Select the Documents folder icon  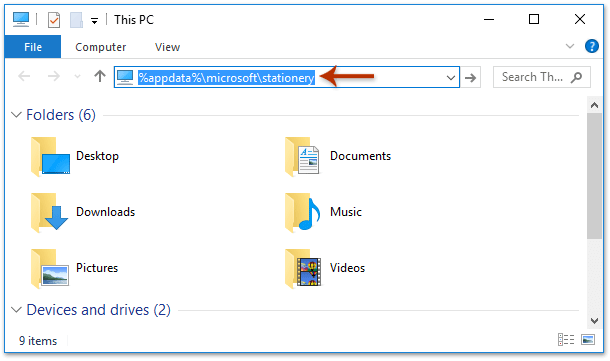302,156
